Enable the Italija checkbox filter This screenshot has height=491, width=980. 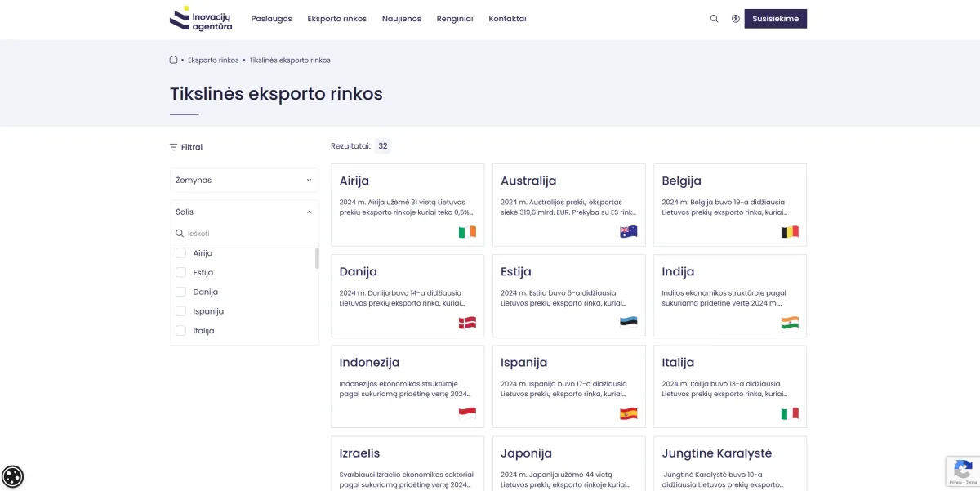click(181, 331)
